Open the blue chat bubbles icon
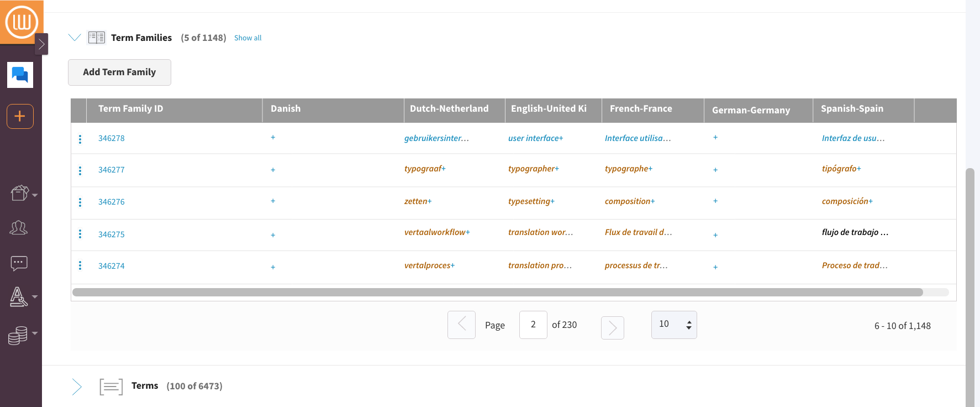Screen dimensions: 980x407 [20, 75]
